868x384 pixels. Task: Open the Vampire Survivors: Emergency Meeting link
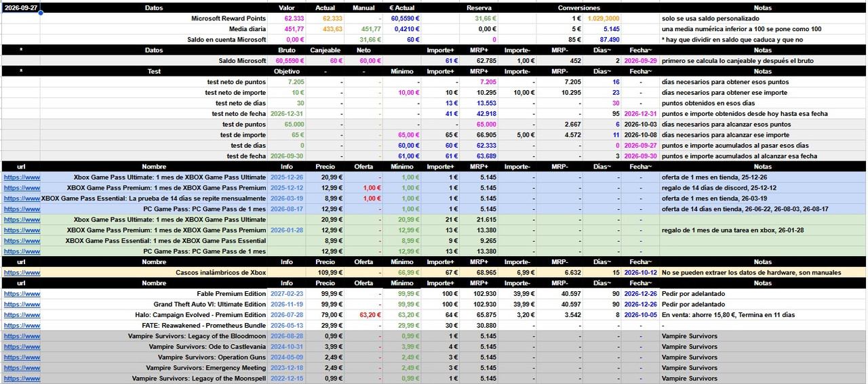[22, 368]
